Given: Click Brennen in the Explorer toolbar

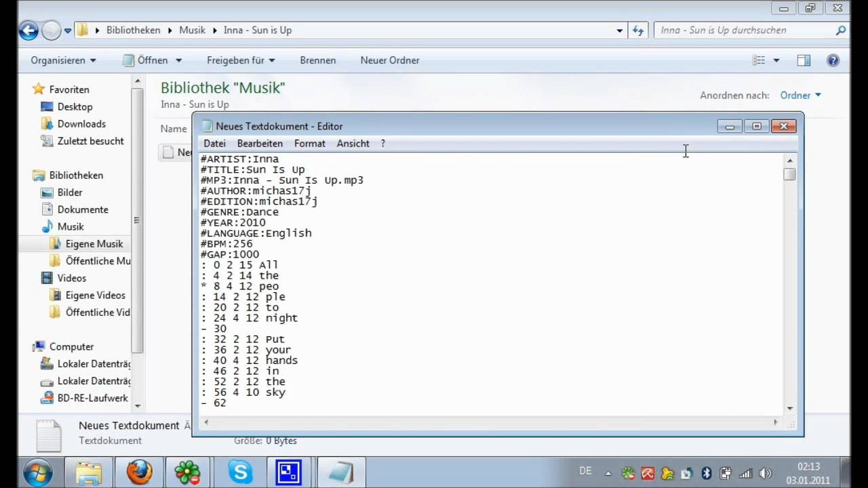Looking at the screenshot, I should point(317,60).
